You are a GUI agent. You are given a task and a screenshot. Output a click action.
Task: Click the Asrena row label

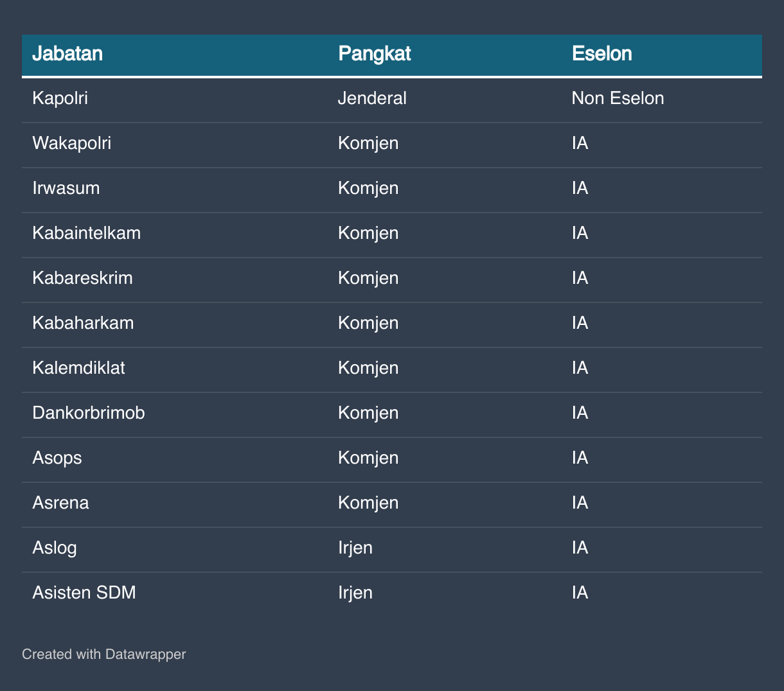tap(61, 503)
